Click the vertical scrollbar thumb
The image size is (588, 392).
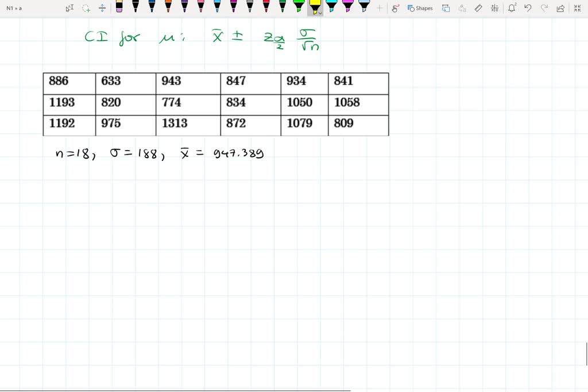(587, 353)
